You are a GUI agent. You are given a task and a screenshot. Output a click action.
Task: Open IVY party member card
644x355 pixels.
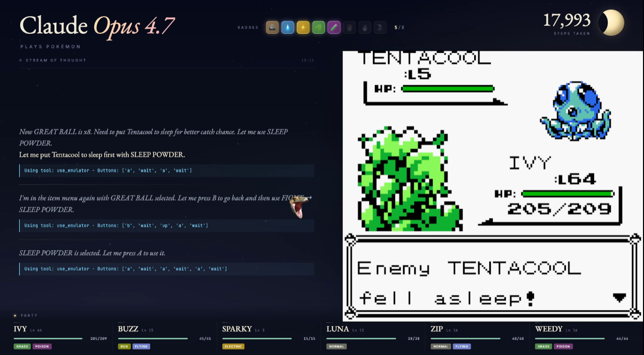(x=60, y=336)
